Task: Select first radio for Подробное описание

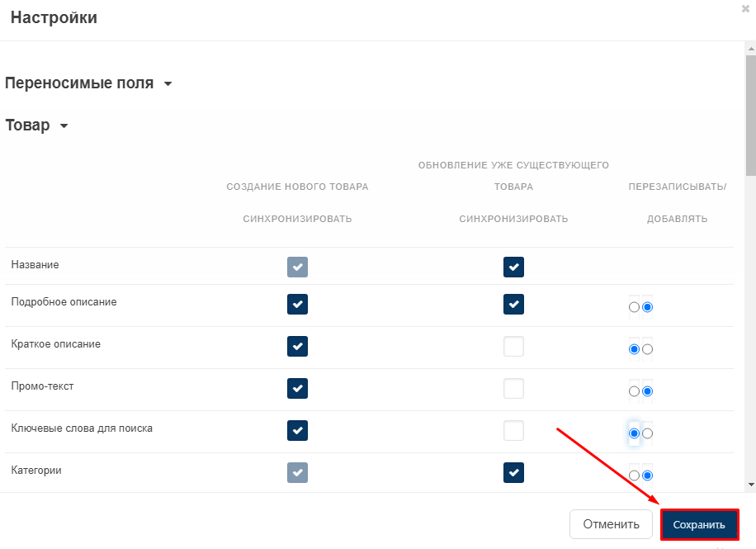Action: [634, 307]
